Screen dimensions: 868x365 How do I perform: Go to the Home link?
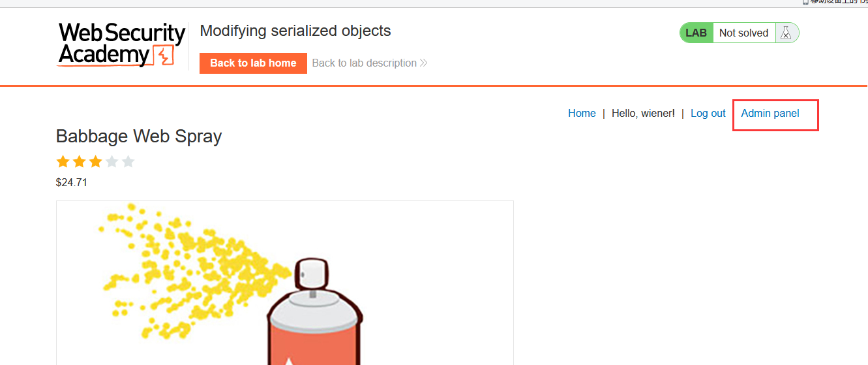(x=582, y=114)
